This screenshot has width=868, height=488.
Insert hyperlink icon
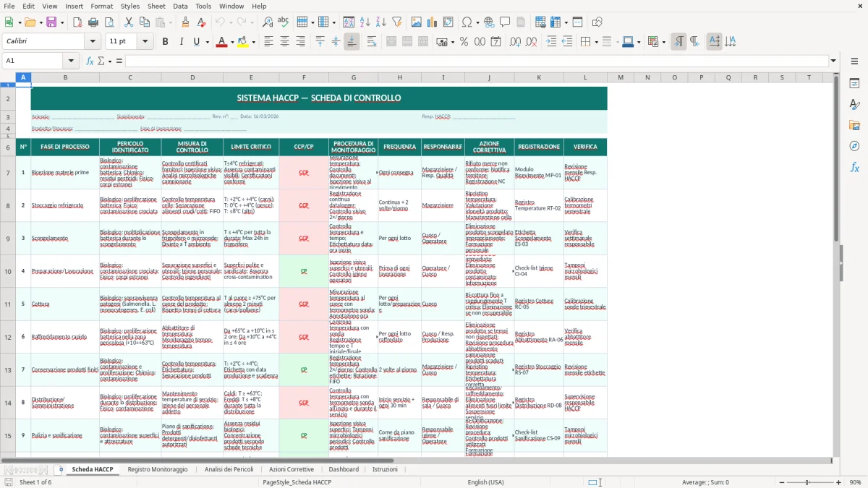click(x=489, y=22)
